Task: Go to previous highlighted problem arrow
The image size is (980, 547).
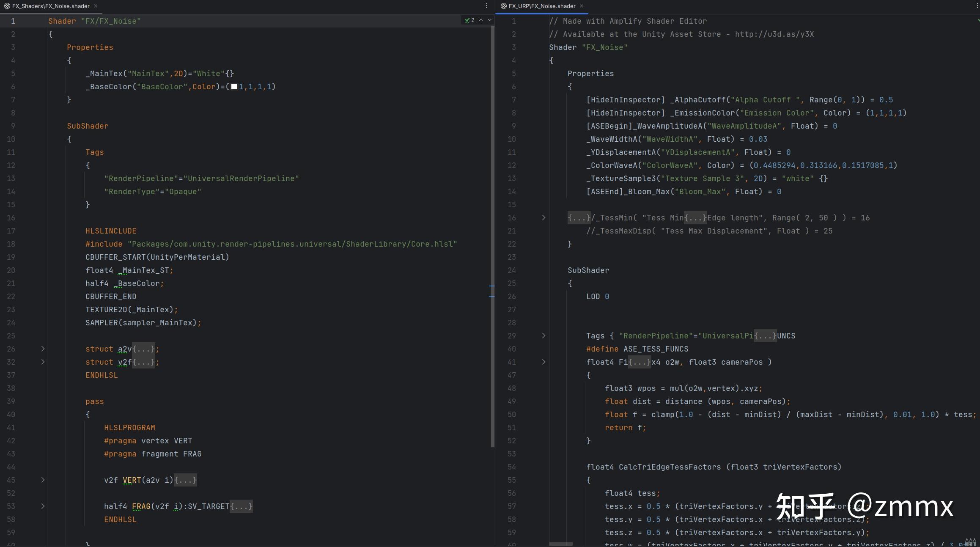Action: coord(481,20)
